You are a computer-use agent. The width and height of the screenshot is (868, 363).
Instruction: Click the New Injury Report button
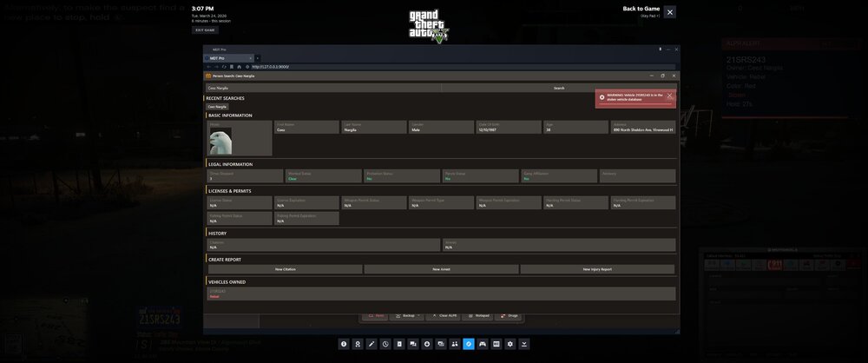(x=597, y=269)
